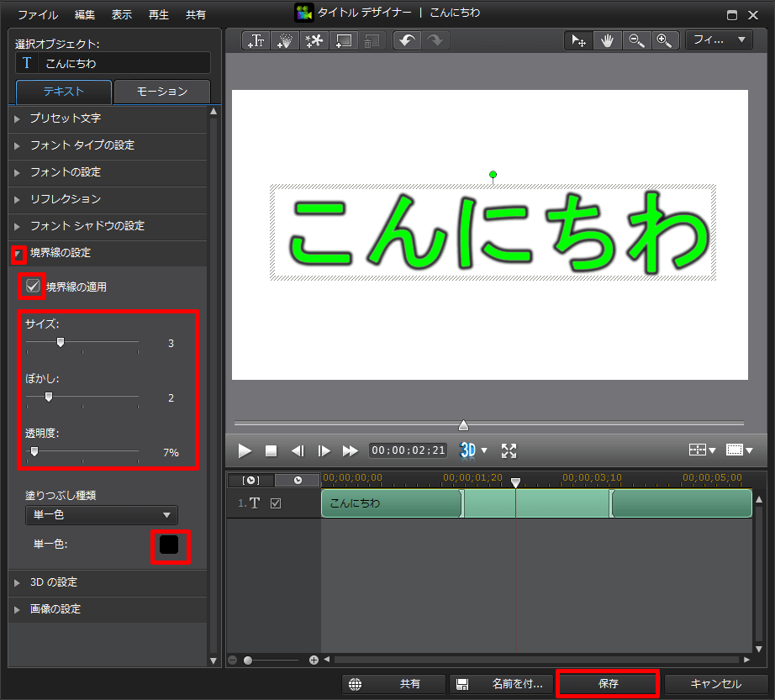Open the 単一色 black color swatch
This screenshot has width=775, height=700.
(171, 545)
